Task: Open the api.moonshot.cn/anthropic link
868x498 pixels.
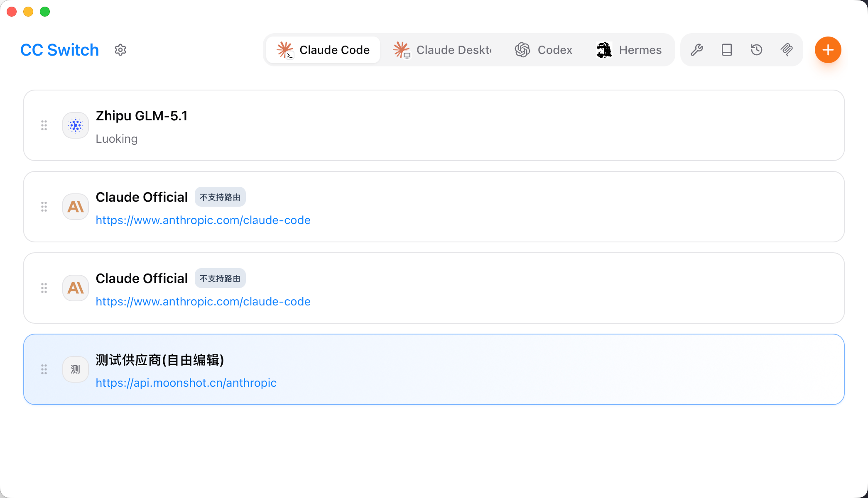Action: pyautogui.click(x=186, y=383)
